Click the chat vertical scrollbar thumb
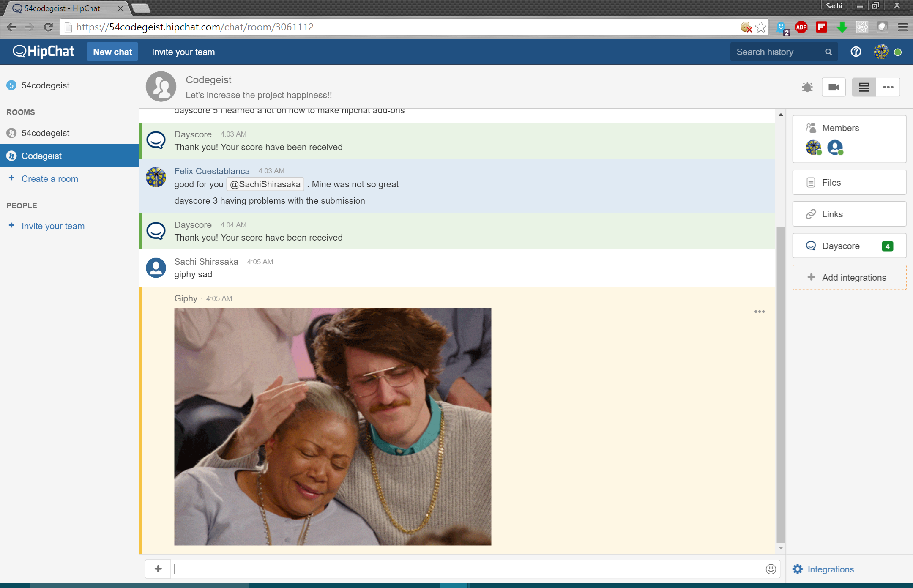Screen dimensions: 913x588 click(x=780, y=385)
